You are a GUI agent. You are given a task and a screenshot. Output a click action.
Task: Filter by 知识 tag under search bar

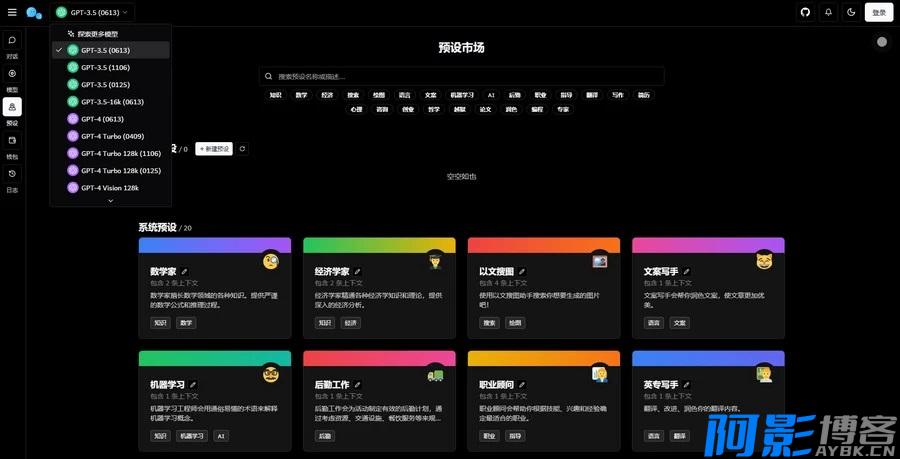[275, 95]
